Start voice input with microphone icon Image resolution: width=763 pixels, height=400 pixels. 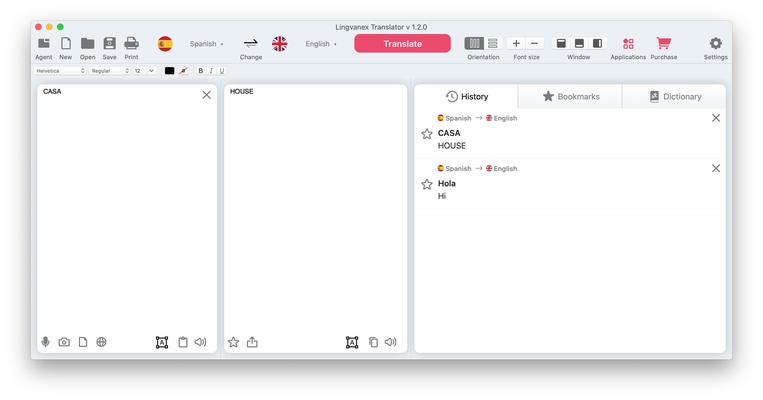(45, 342)
